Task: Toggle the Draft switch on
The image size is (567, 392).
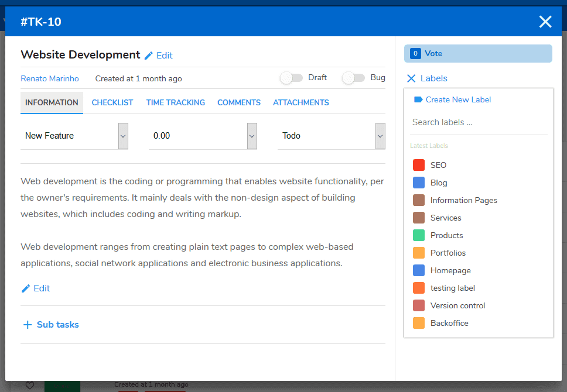Action: pos(291,78)
